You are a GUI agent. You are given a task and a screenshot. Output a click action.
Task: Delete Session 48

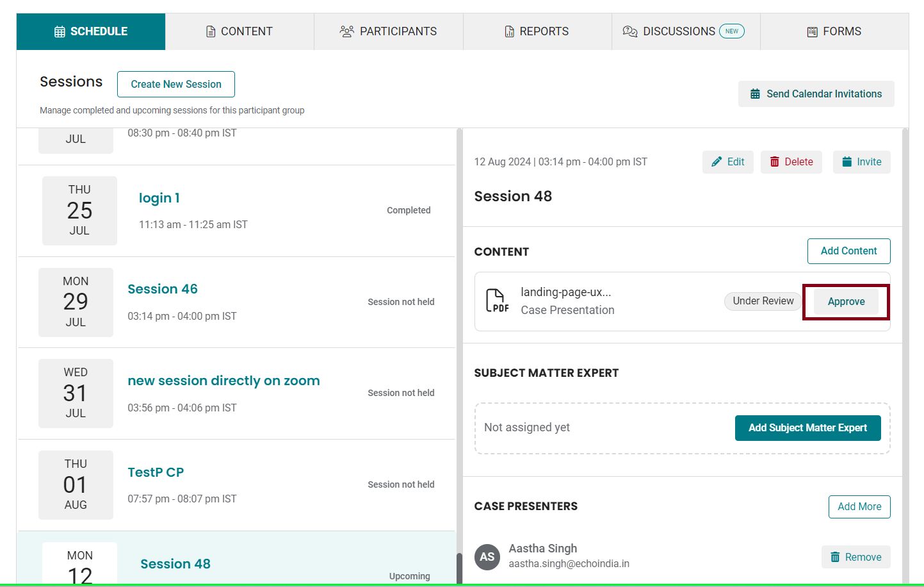[791, 162]
